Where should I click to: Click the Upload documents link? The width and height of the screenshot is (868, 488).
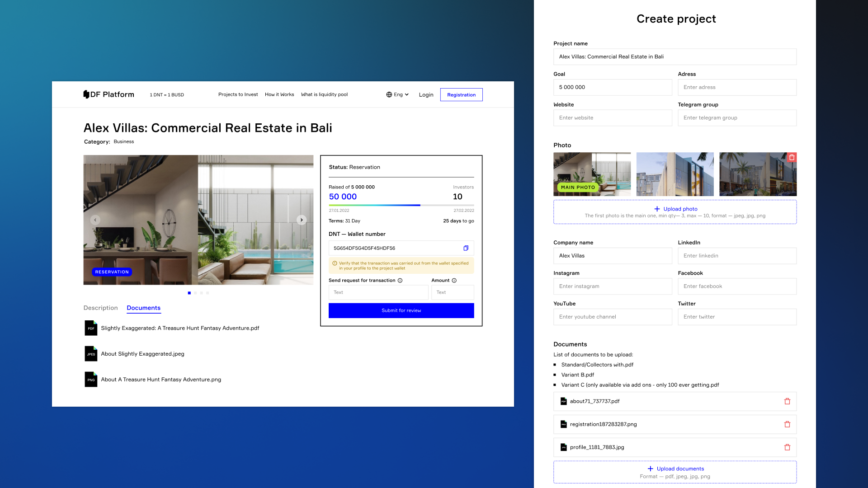675,469
